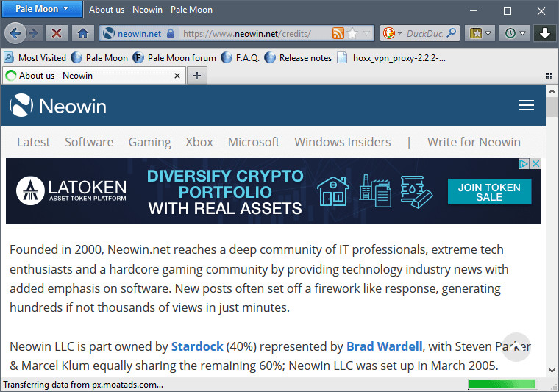Click the RSS feed icon in address bar
Viewport: 559px width, 392px height.
click(x=338, y=33)
